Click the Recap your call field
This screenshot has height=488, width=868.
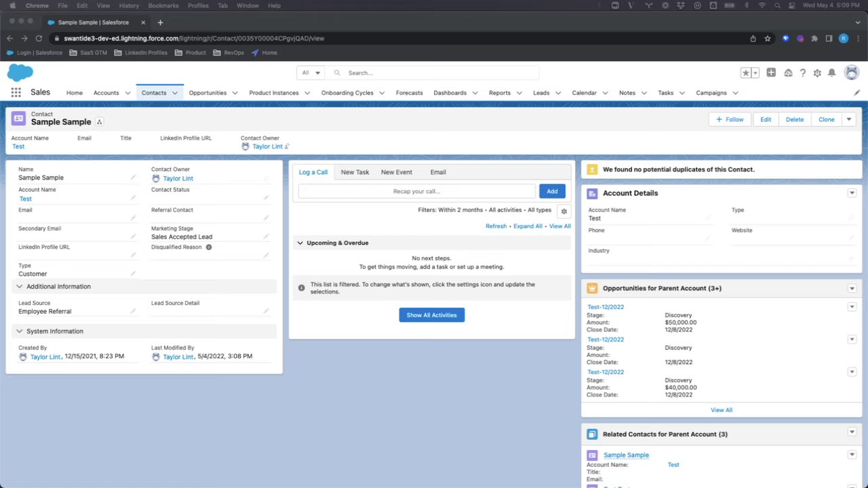click(x=417, y=191)
